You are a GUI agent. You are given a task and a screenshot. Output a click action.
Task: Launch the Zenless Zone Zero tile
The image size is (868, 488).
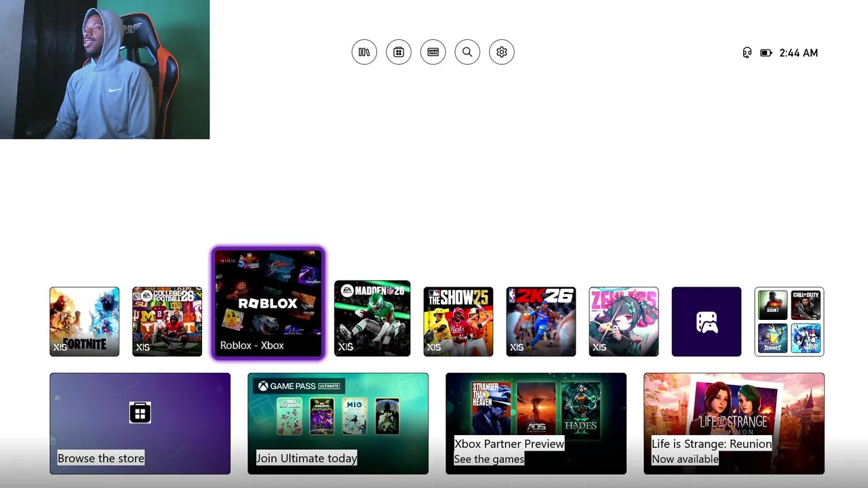pos(624,322)
